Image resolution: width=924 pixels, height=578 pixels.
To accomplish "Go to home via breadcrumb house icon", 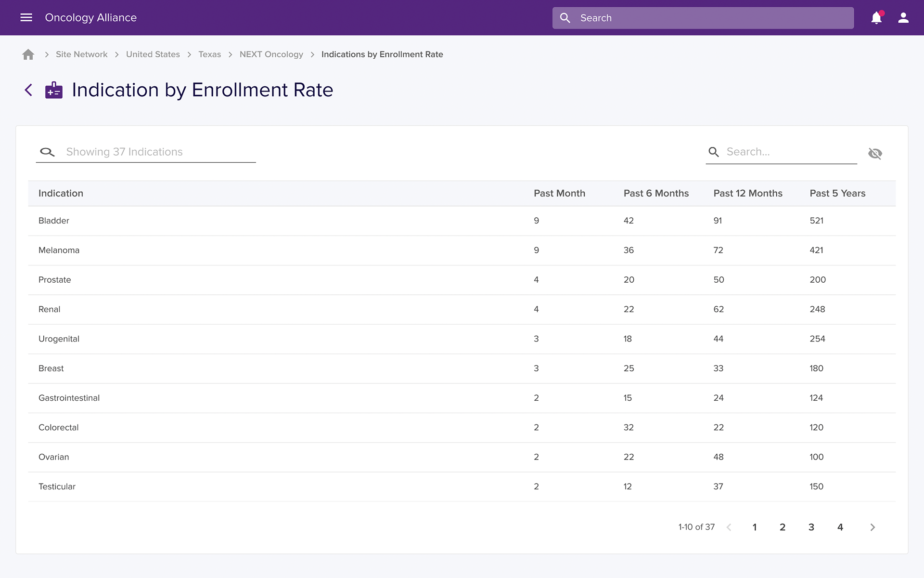I will (x=28, y=54).
